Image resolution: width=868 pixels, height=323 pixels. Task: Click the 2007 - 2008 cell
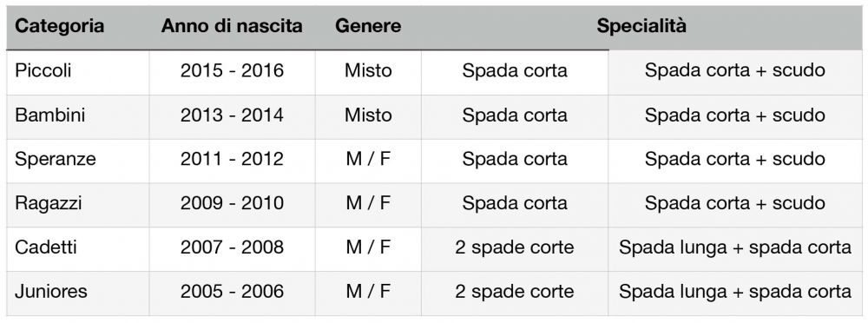232,247
